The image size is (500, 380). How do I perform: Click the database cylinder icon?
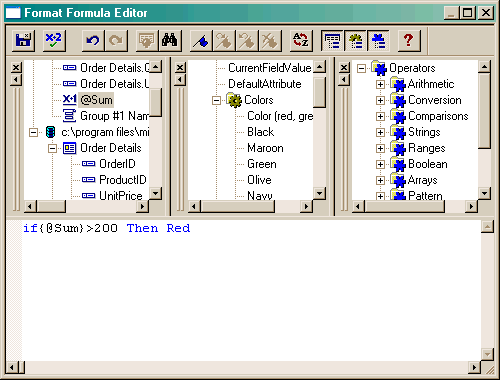tap(51, 132)
